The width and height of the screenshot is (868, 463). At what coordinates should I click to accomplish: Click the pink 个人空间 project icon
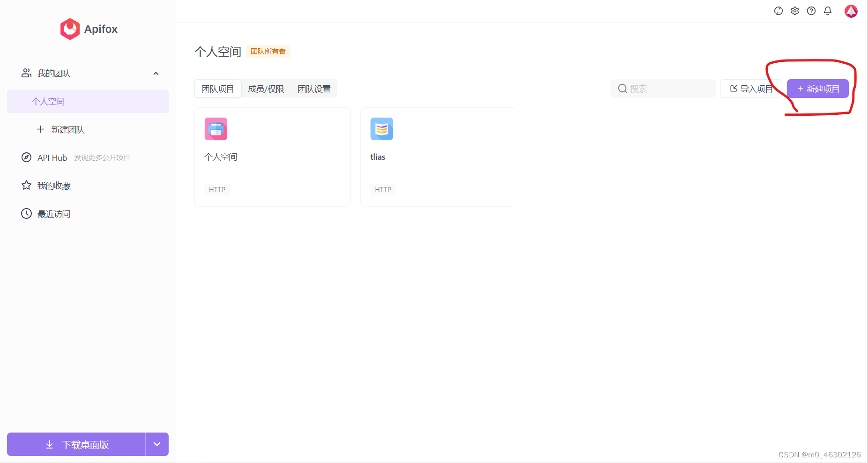click(216, 129)
